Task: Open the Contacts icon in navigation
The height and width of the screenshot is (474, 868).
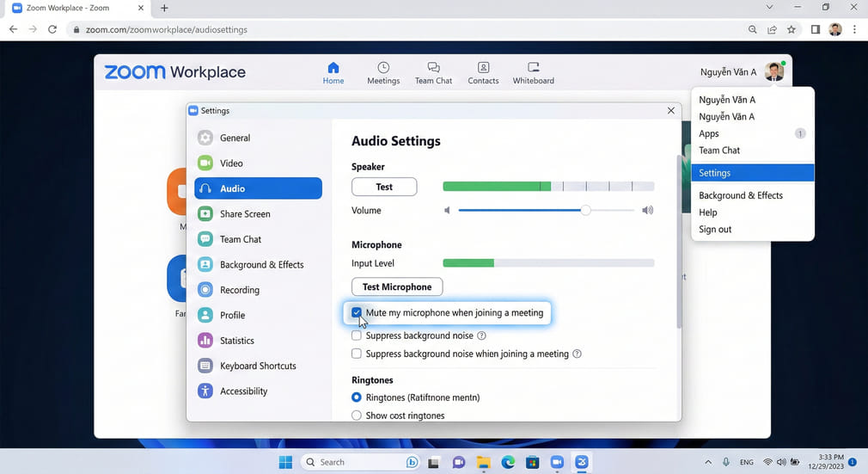Action: click(x=483, y=68)
